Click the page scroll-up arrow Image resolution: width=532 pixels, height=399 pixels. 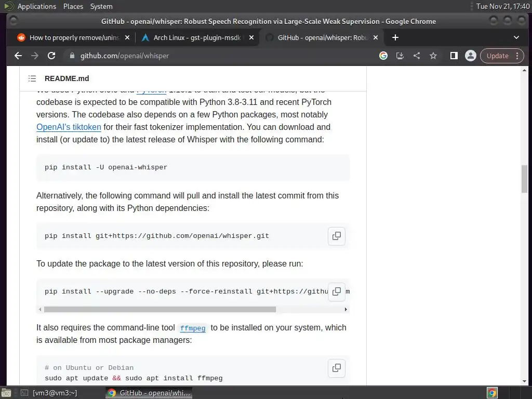click(x=524, y=71)
